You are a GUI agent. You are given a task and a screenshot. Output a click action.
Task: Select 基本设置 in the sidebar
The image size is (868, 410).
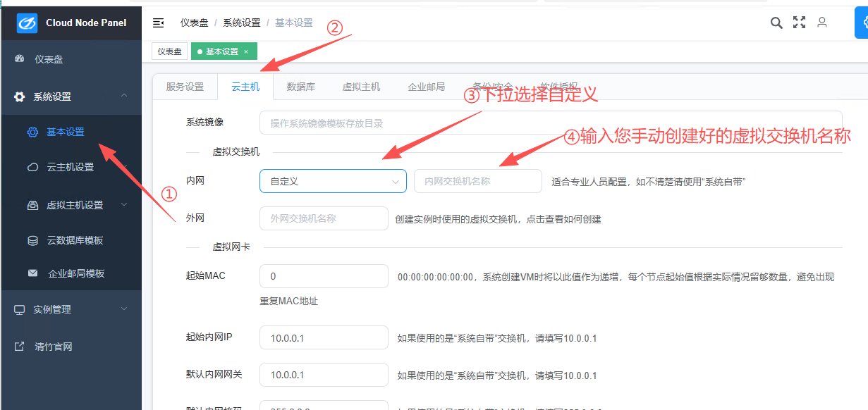[66, 132]
